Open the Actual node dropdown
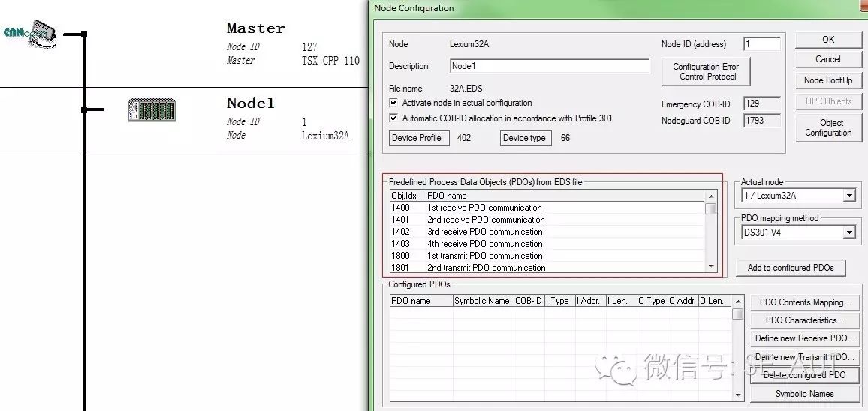This screenshot has width=868, height=411. click(849, 195)
